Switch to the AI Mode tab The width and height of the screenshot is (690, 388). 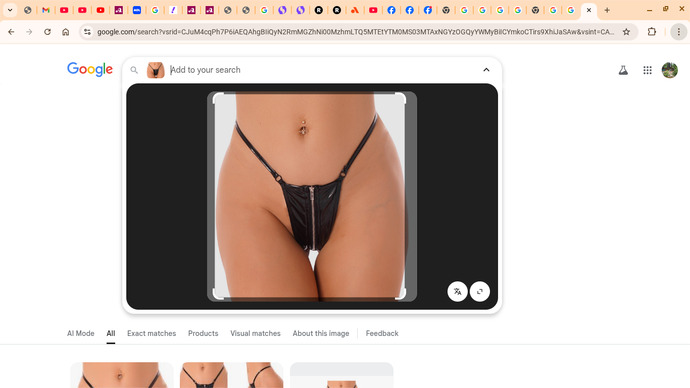click(x=81, y=333)
